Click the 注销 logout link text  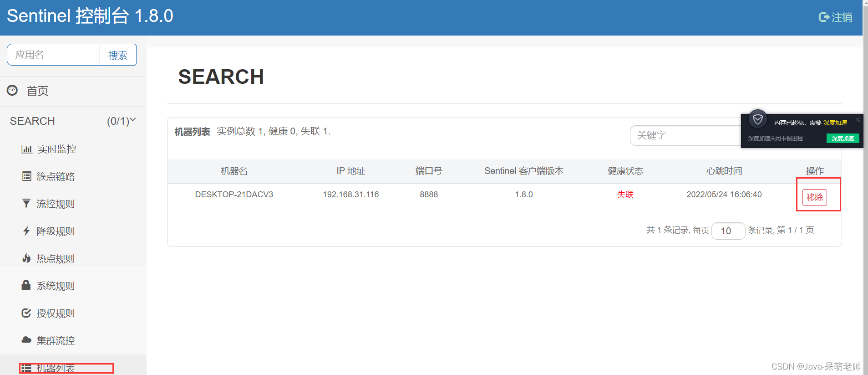(x=842, y=17)
